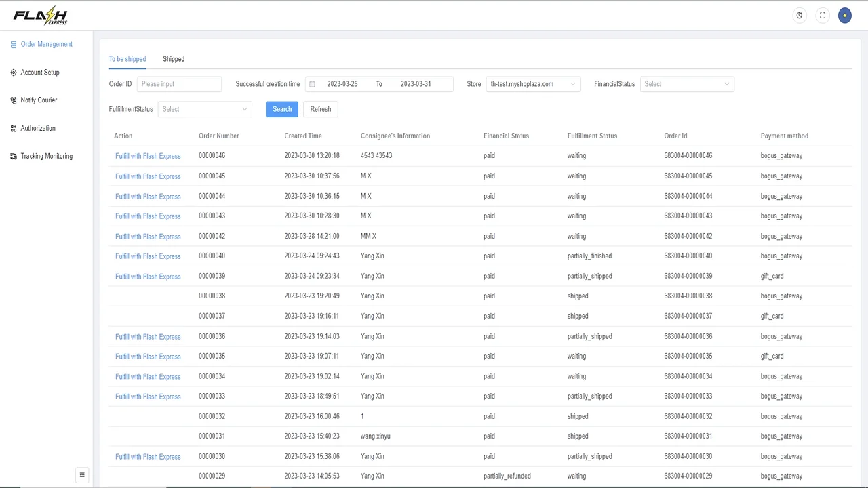Enter fullscreen mode
The height and width of the screenshot is (488, 868).
click(822, 15)
